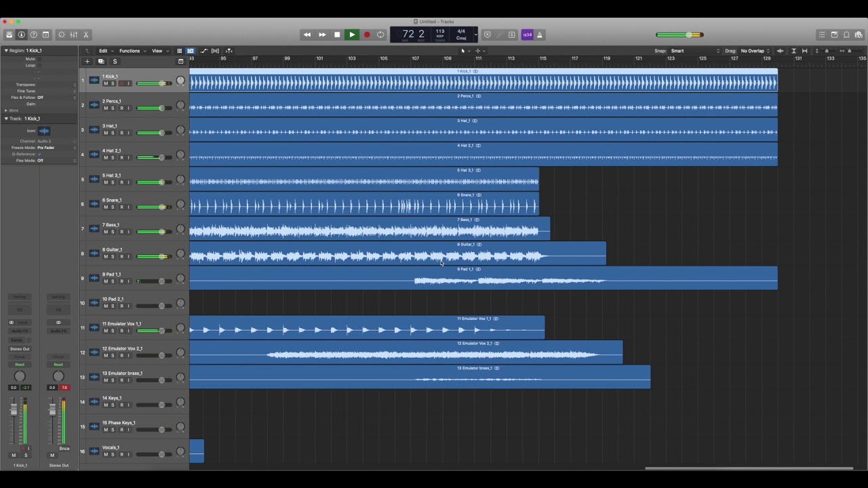The image size is (868, 488).
Task: Toggle the waveform zoom button
Action: [780, 51]
